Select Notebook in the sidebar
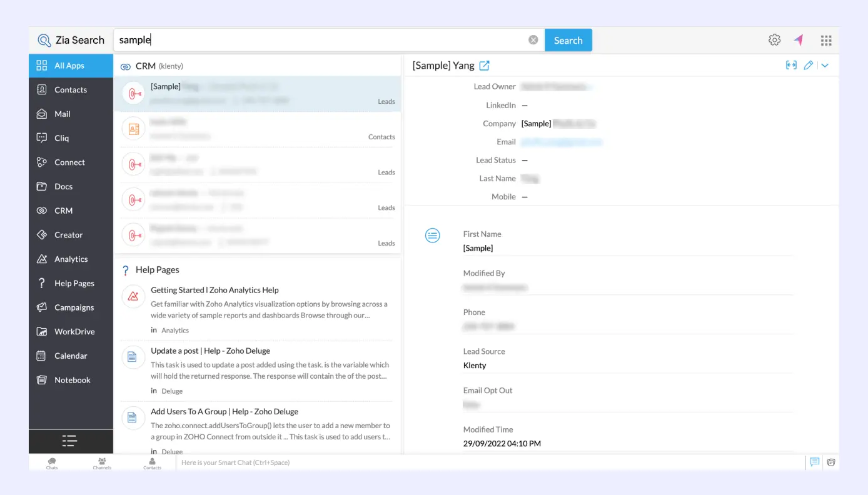Screen dimensions: 868x495 click(x=71, y=380)
